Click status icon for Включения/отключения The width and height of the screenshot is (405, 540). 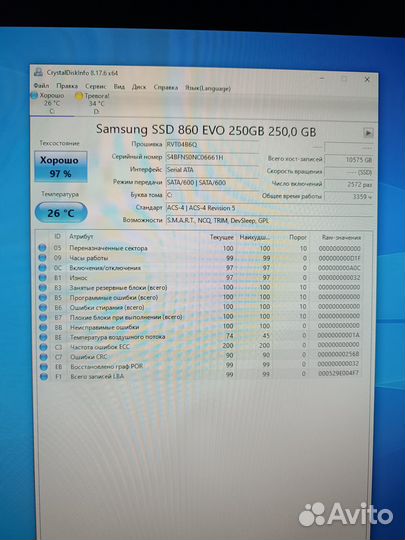coord(42,268)
